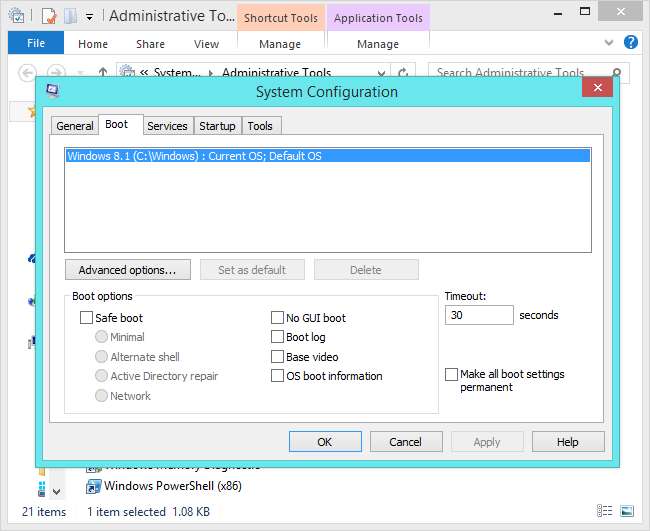Click the Explorer Up arrow
Image resolution: width=650 pixels, height=531 pixels.
(x=103, y=73)
